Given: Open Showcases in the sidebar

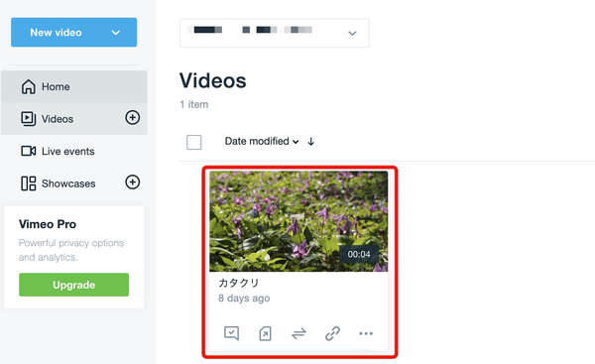Looking at the screenshot, I should [74, 183].
